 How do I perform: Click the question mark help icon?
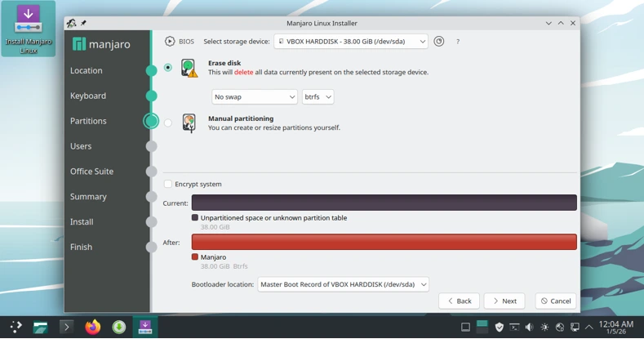[458, 42]
